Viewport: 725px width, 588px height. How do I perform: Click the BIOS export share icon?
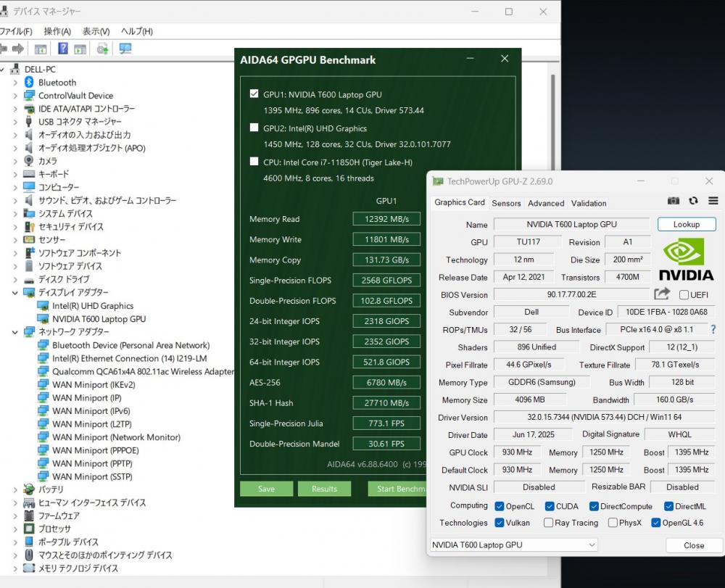coord(661,294)
